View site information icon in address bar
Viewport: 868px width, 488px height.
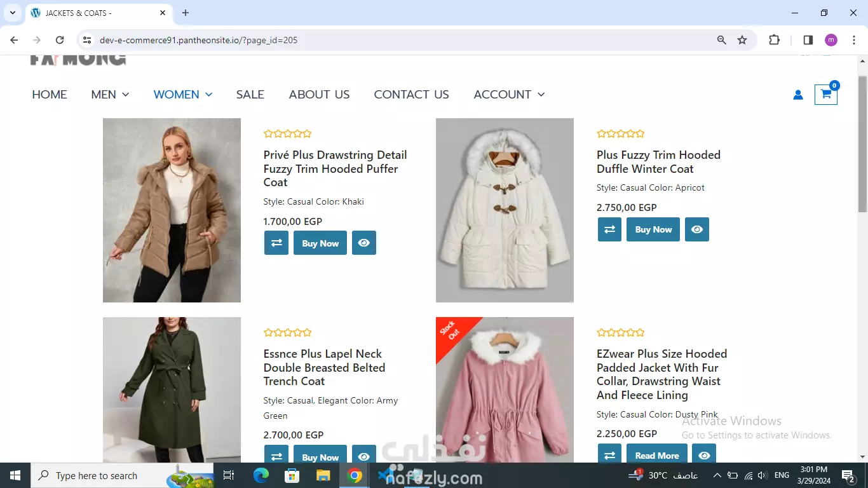click(x=88, y=40)
